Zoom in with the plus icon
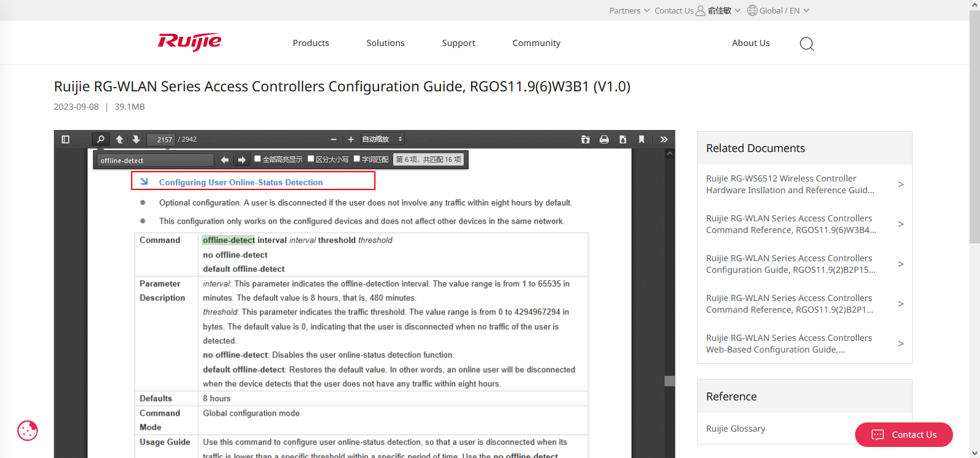This screenshot has height=458, width=980. pos(351,140)
